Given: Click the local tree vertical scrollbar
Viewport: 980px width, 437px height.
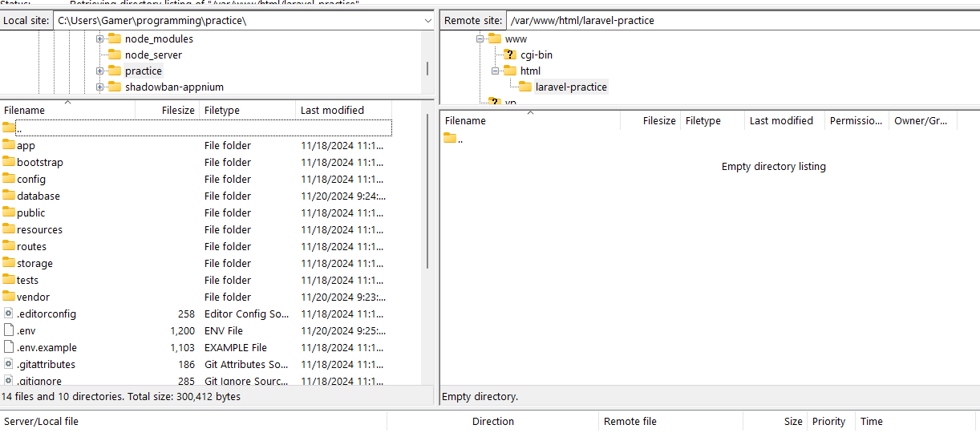Looking at the screenshot, I should pyautogui.click(x=427, y=68).
